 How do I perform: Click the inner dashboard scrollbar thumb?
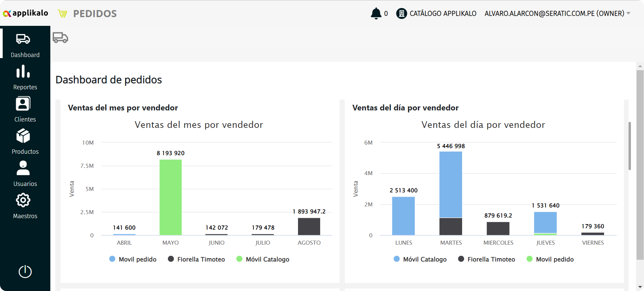click(x=630, y=146)
